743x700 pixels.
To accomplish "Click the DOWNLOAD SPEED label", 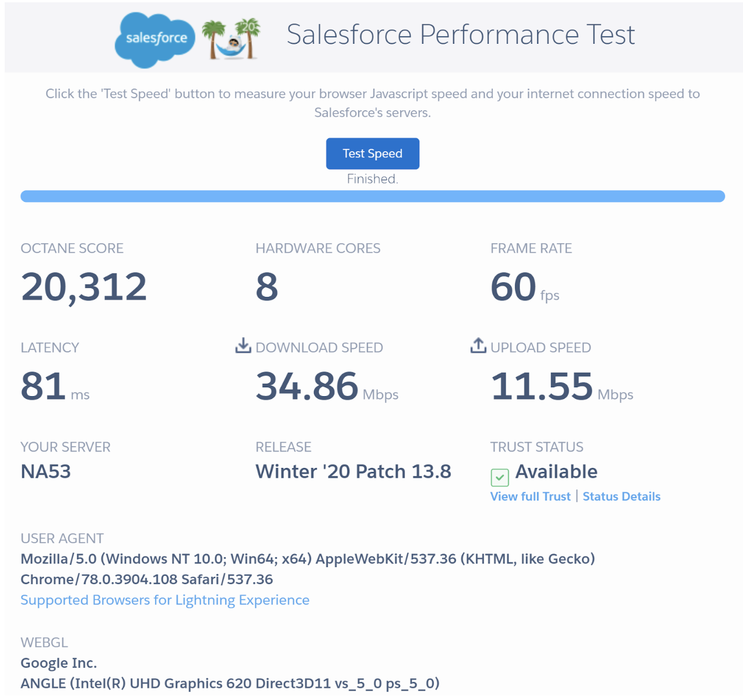I will pos(319,348).
